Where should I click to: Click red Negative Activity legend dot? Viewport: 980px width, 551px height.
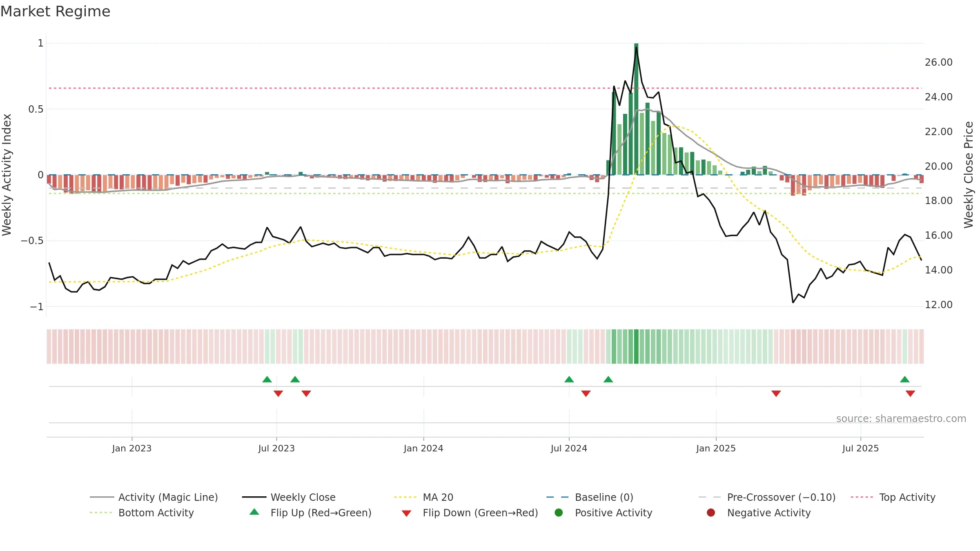click(x=711, y=513)
